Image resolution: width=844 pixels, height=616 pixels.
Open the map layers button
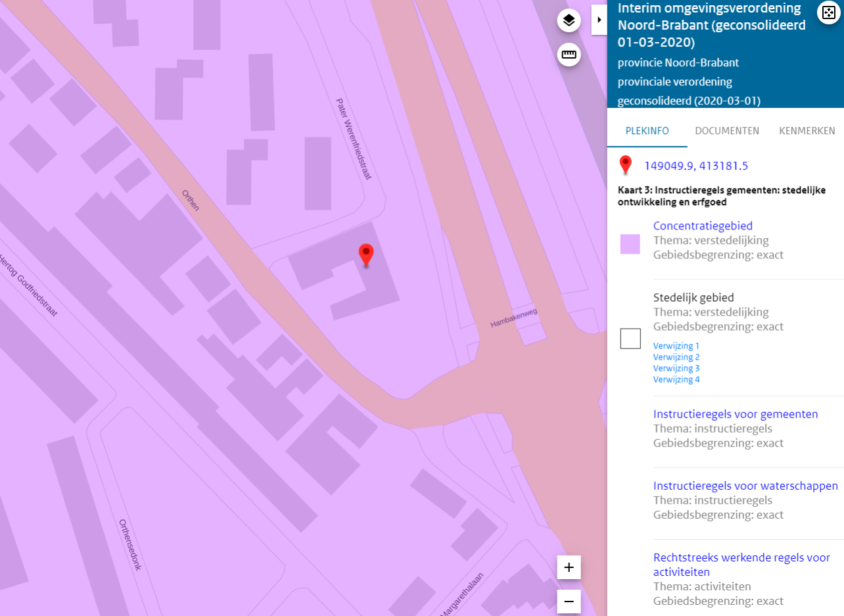(569, 20)
